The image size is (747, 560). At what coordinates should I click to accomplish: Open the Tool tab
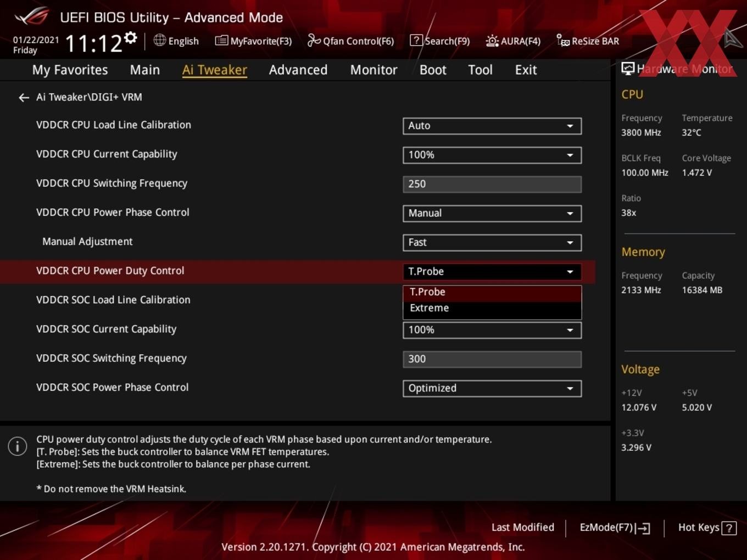pos(480,70)
